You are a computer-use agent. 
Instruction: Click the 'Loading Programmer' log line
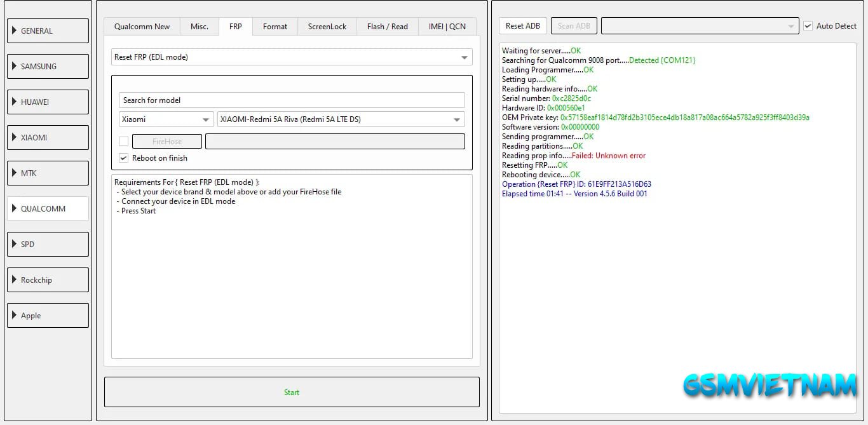pyautogui.click(x=548, y=70)
